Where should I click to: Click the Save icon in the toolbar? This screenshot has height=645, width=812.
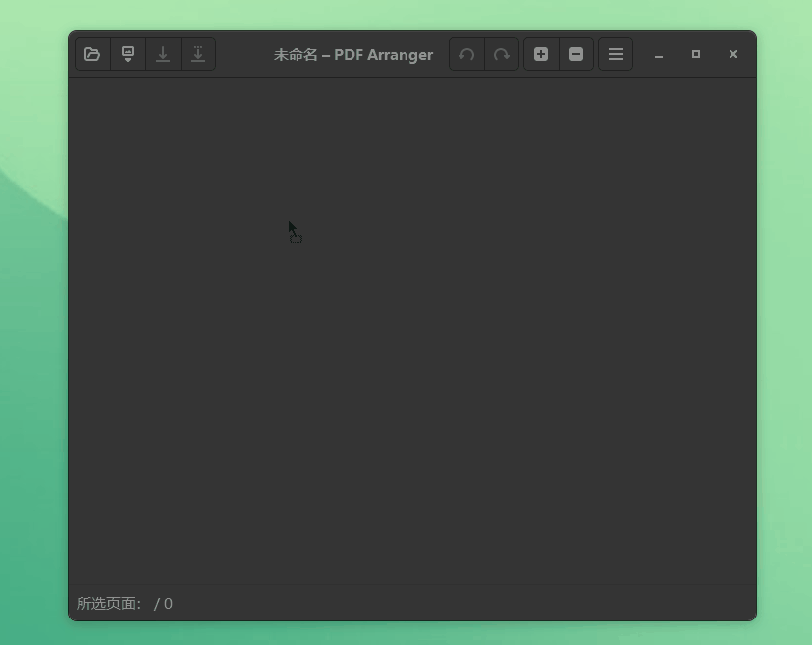(163, 54)
